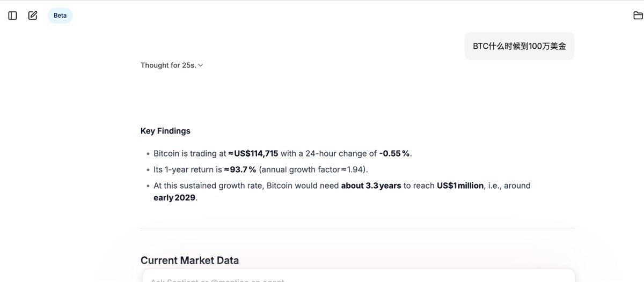Click the 'Key Findings' heading
This screenshot has height=282, width=644.
pos(165,131)
